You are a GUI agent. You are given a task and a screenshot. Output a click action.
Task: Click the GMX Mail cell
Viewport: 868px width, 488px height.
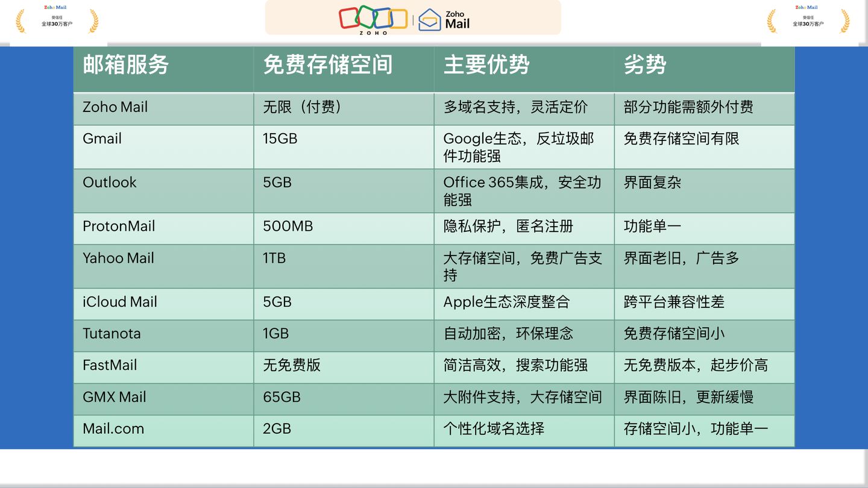tap(163, 399)
